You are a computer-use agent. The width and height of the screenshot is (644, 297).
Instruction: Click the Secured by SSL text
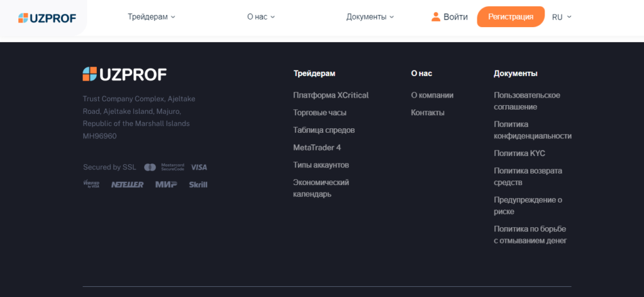pyautogui.click(x=109, y=167)
